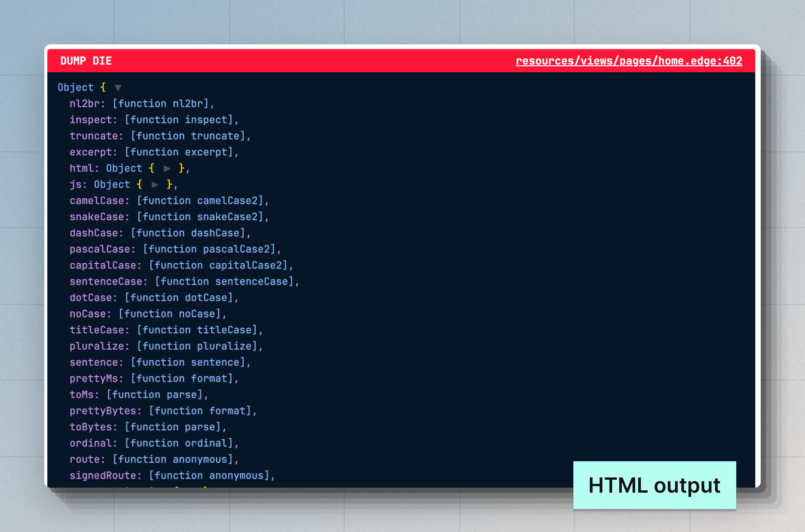The width and height of the screenshot is (805, 532).
Task: Click the excerpt: [function excerpt] row
Action: pyautogui.click(x=154, y=152)
